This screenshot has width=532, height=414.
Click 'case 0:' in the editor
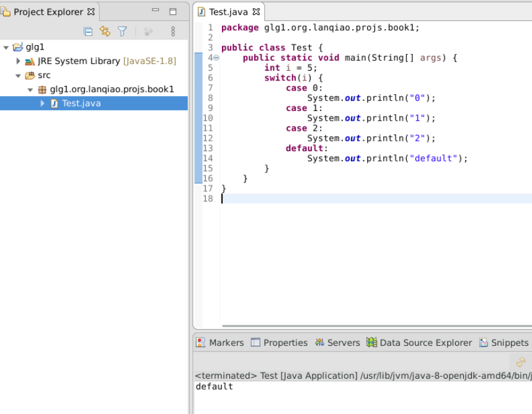click(x=304, y=88)
